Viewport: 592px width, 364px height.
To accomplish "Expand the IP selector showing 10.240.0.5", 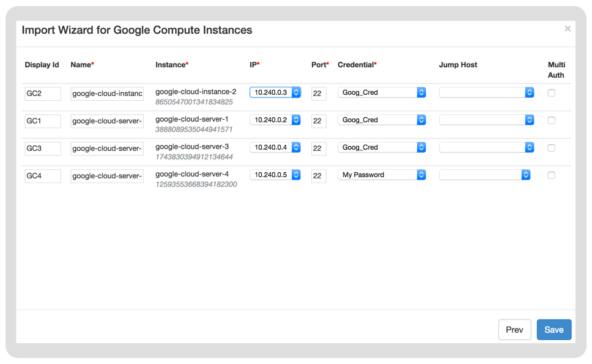I will pyautogui.click(x=275, y=175).
